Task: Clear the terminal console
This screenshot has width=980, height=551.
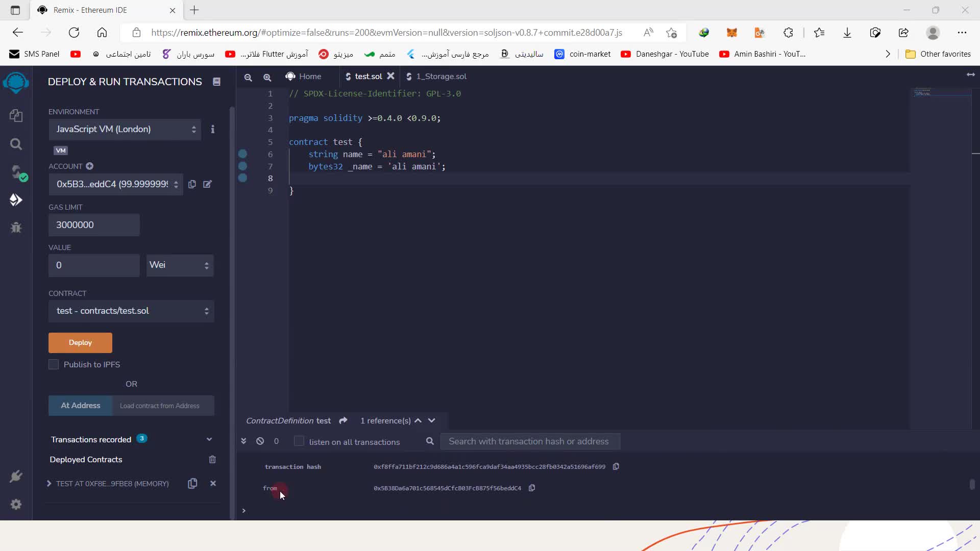Action: tap(260, 441)
